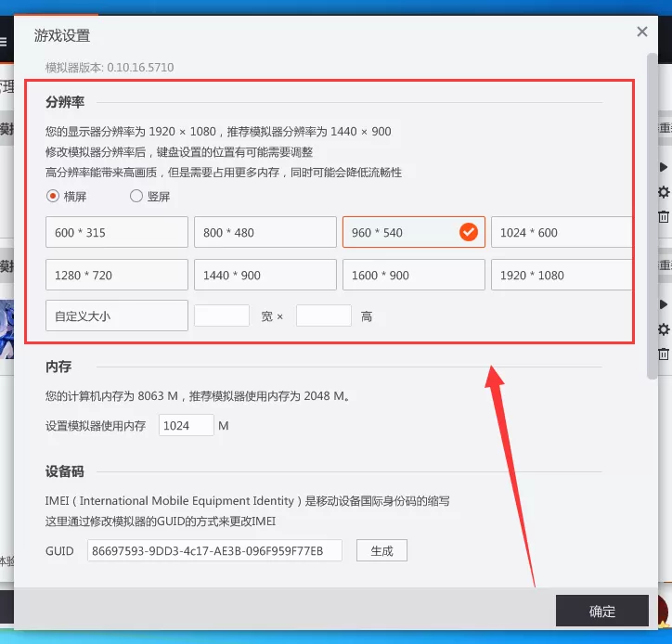Screen dimensions: 672x644
Task: Click the dialog's vertical scrollbar
Action: (x=652, y=216)
